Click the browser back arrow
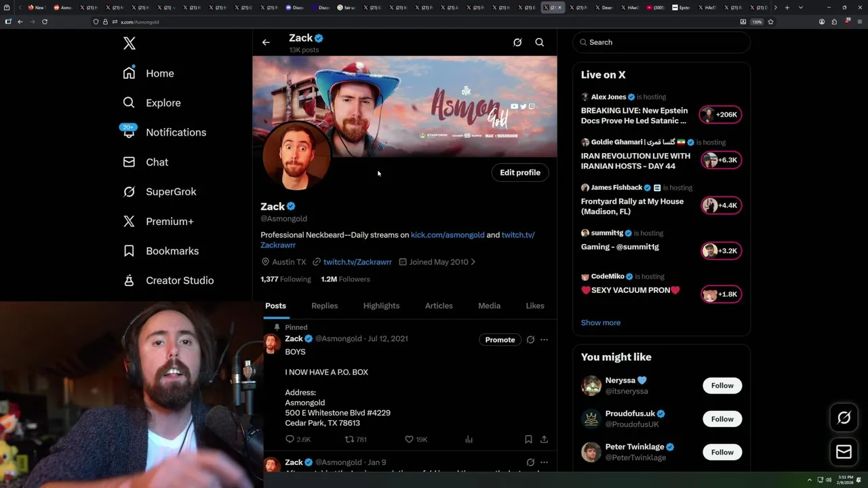 pos(20,22)
